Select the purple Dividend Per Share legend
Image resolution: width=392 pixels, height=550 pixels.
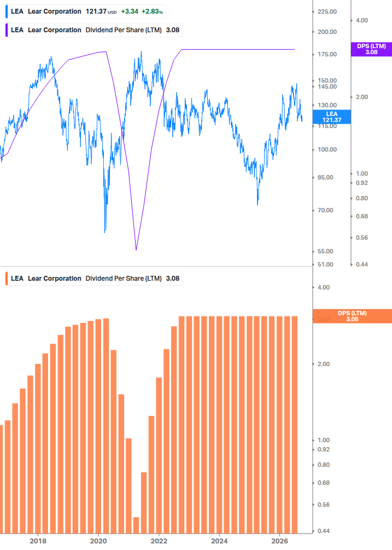point(94,30)
